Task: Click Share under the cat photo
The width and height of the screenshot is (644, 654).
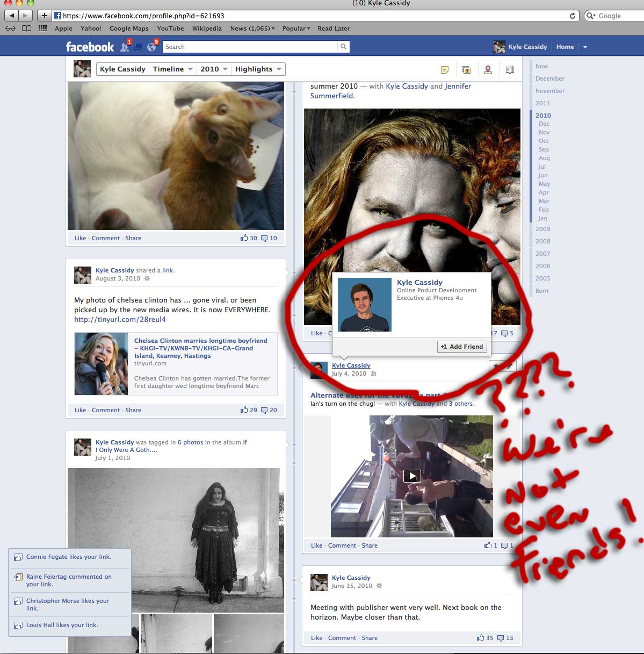Action: tap(133, 238)
